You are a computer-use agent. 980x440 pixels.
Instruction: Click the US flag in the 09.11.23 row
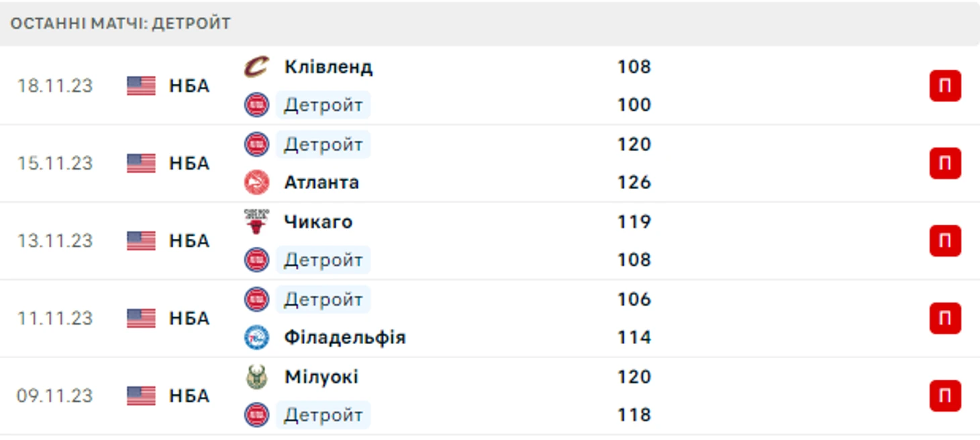[141, 396]
